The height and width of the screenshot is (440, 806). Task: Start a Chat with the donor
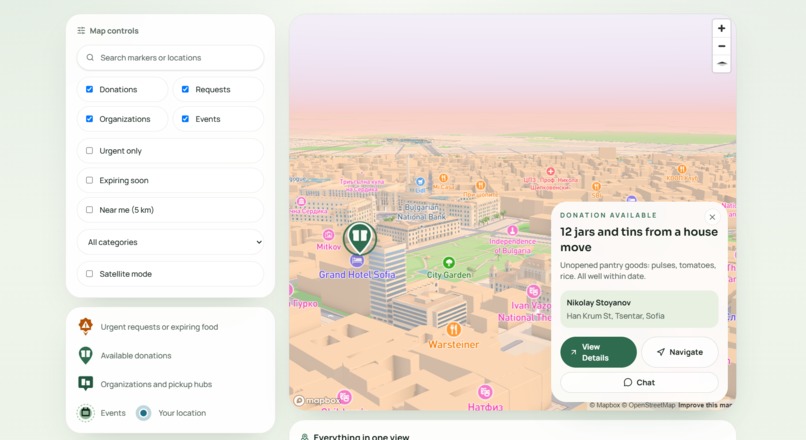coord(639,382)
